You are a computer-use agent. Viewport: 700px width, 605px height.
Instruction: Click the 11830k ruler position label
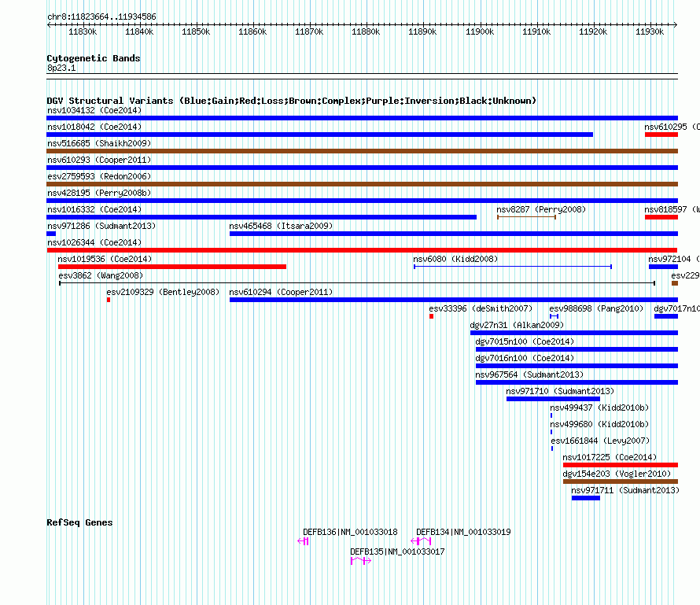82,31
